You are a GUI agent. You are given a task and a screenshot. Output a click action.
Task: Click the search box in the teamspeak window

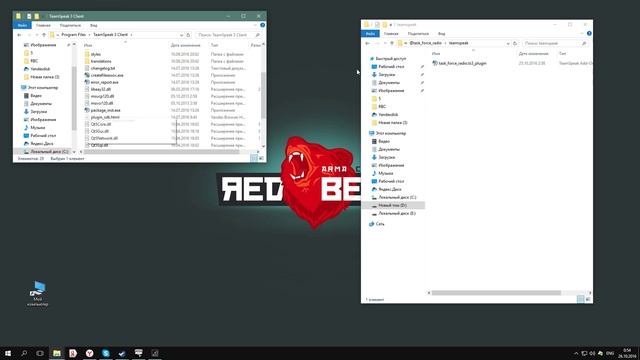click(x=556, y=43)
